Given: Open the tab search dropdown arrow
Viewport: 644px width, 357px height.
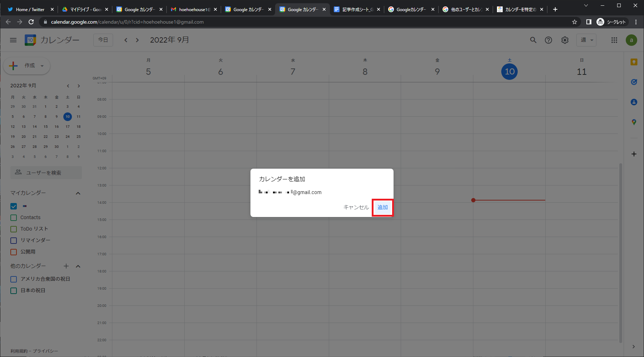Looking at the screenshot, I should [x=586, y=5].
